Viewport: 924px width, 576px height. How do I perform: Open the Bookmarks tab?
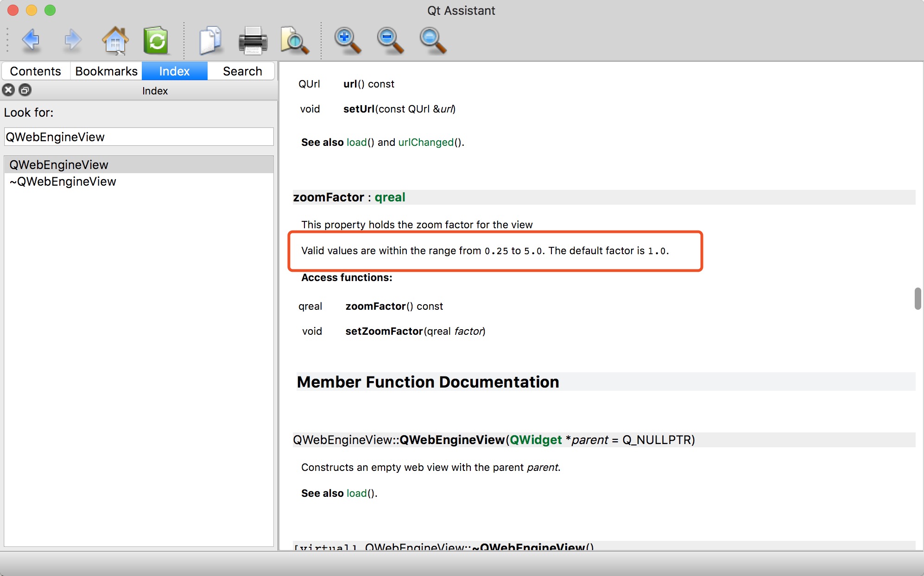pos(106,71)
